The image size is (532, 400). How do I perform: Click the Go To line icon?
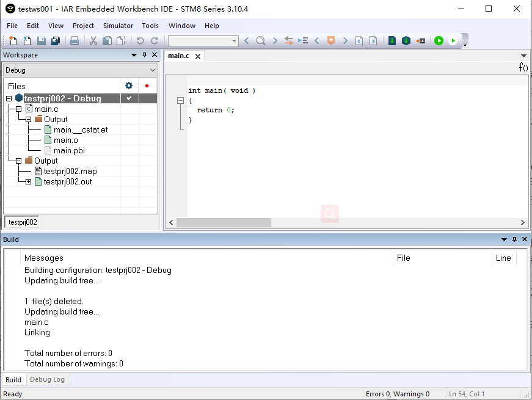(303, 41)
